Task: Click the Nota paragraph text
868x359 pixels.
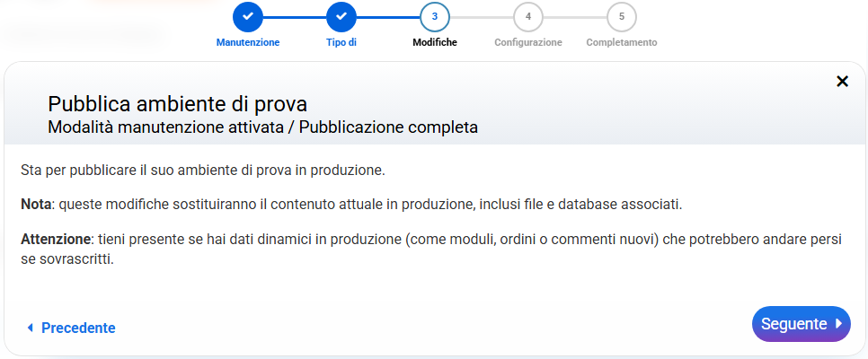Action: [351, 205]
